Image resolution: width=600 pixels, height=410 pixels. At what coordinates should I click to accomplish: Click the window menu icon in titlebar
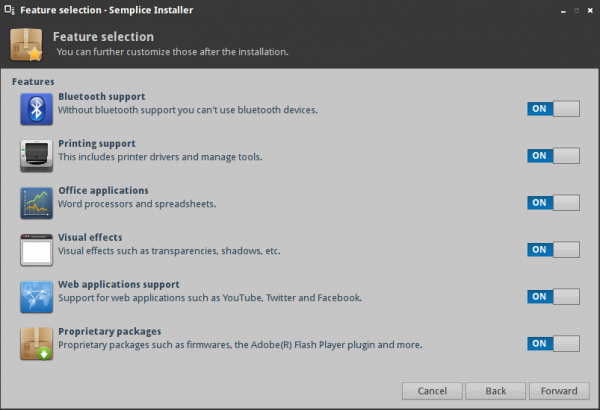tap(9, 10)
